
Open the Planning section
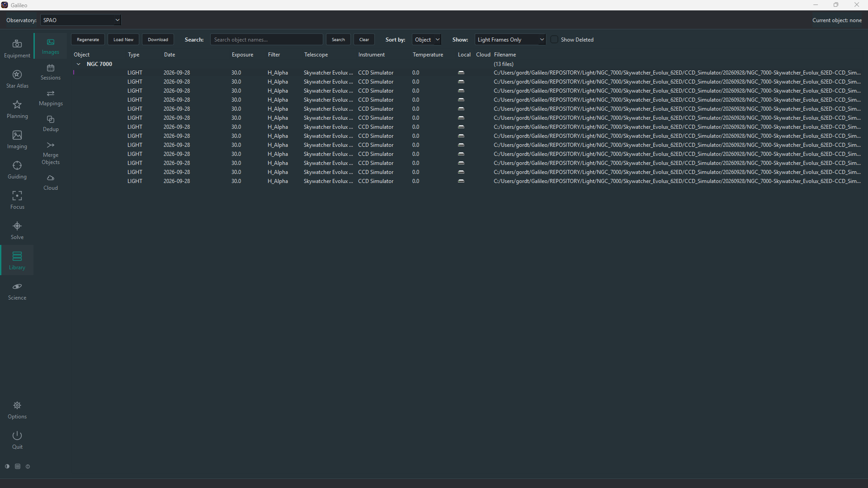coord(17,109)
